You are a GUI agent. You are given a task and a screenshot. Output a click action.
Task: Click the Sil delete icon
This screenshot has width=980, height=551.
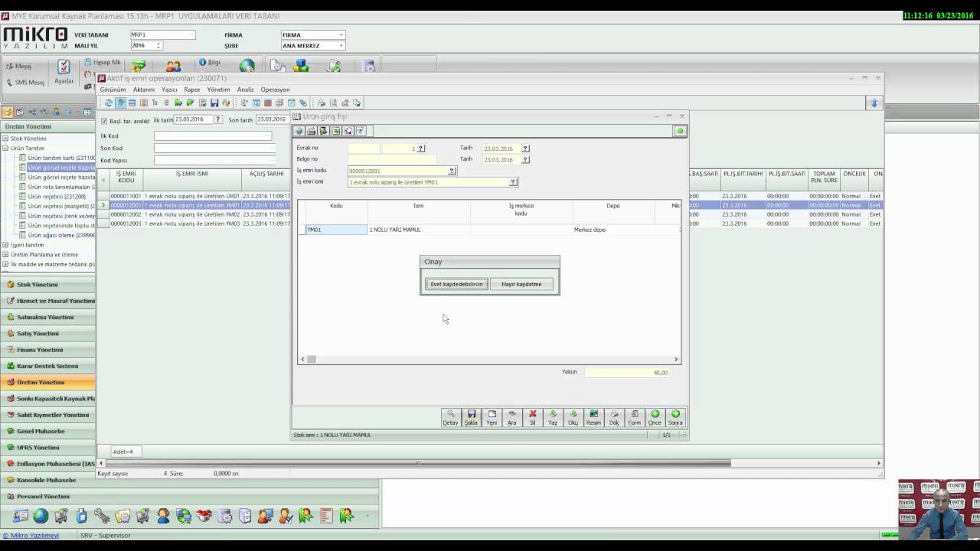(533, 417)
